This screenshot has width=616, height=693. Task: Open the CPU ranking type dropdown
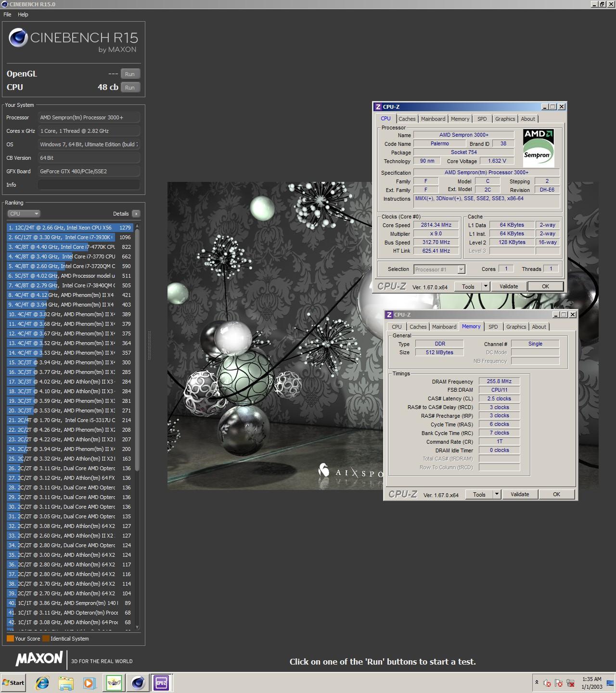(24, 214)
